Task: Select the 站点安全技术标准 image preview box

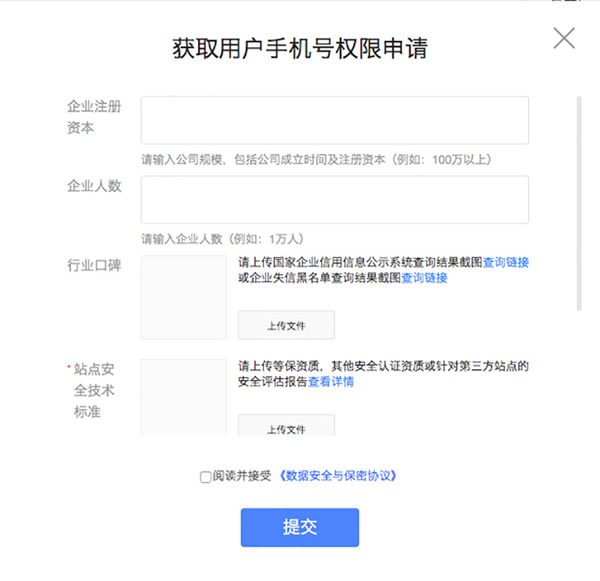Action: click(184, 397)
